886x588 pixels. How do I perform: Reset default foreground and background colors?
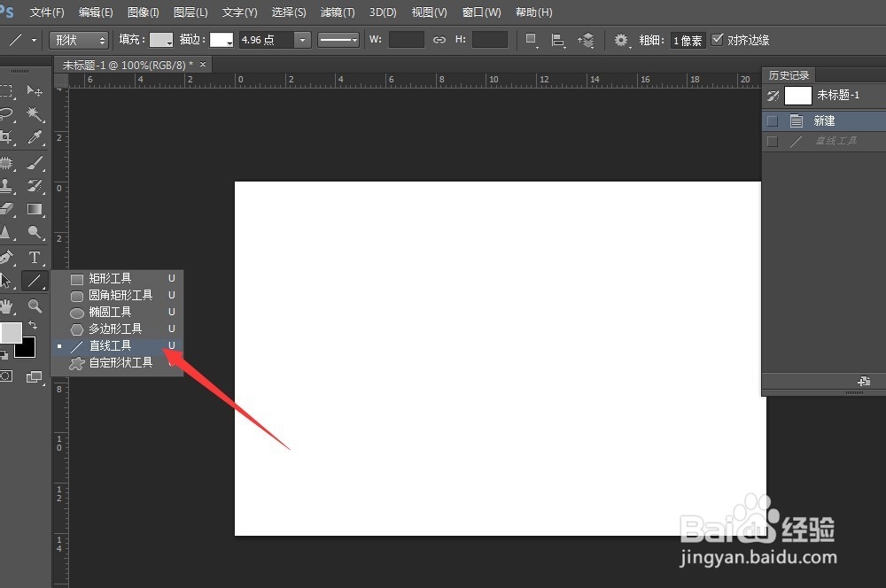[x=4, y=355]
